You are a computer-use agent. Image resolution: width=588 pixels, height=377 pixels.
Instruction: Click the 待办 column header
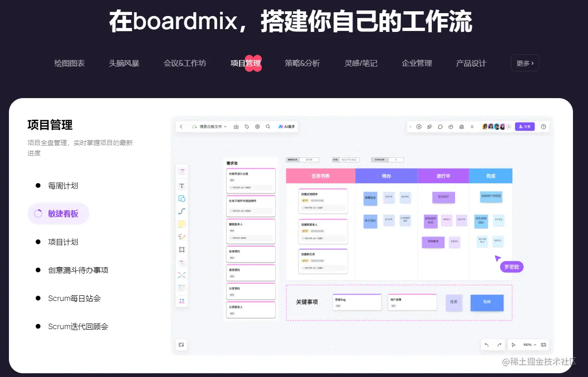coord(386,176)
